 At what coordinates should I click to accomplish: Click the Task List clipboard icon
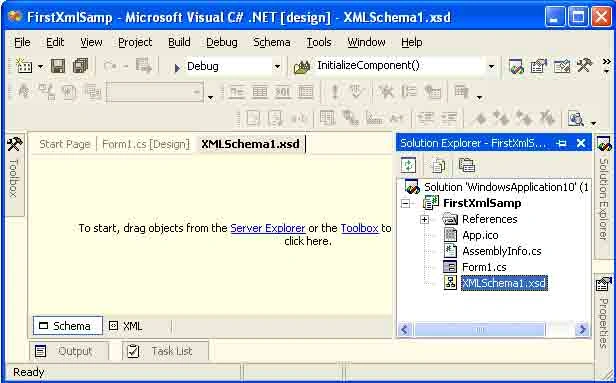133,351
